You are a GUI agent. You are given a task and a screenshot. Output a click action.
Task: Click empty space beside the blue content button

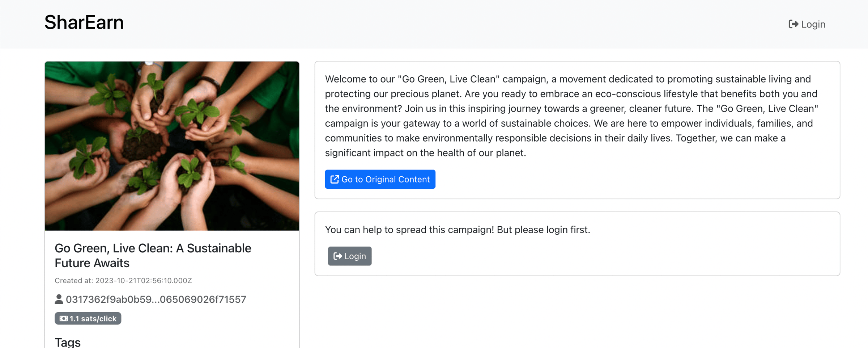point(615,179)
